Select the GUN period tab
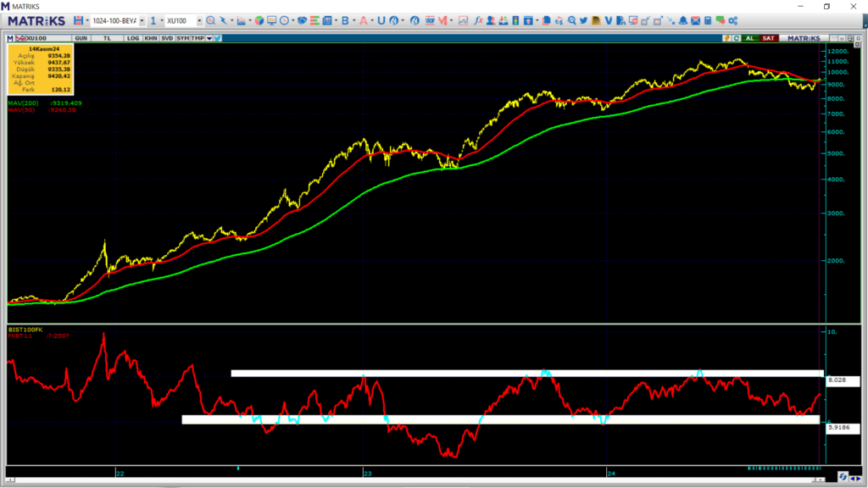This screenshot has width=868, height=488. coord(82,38)
